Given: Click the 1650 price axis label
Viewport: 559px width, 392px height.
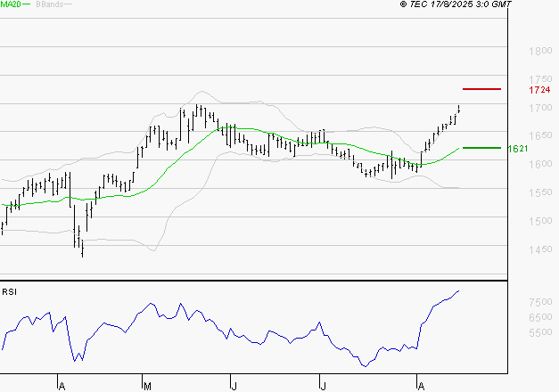Looking at the screenshot, I should click(x=540, y=135).
